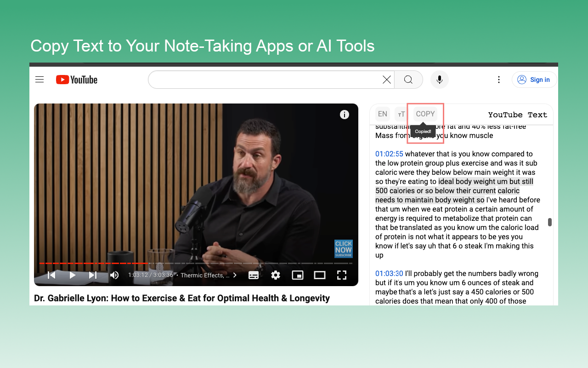The image size is (588, 368).
Task: Open the search magnifier icon
Action: coord(408,79)
